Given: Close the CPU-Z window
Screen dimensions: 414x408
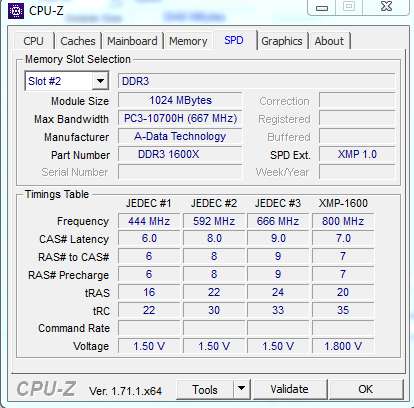Looking at the screenshot, I should (x=386, y=7).
